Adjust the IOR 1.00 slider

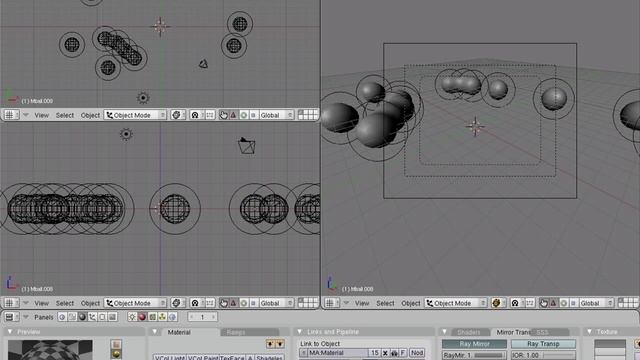tap(543, 356)
